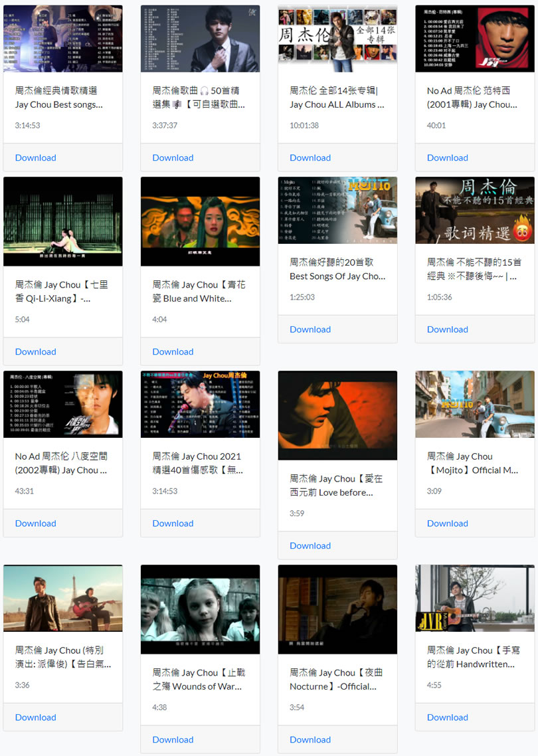Click the 4:55 duration text
The height and width of the screenshot is (756, 538).
click(434, 685)
